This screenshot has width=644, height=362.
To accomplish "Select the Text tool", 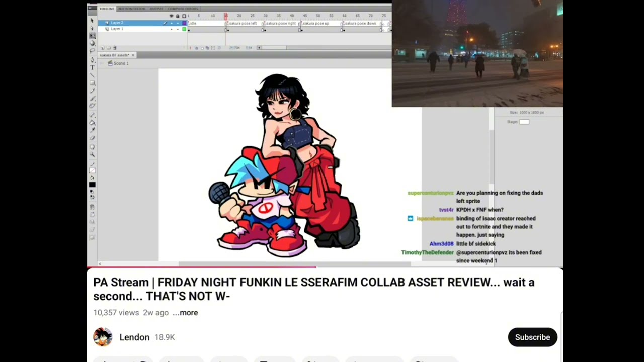I will 93,68.
